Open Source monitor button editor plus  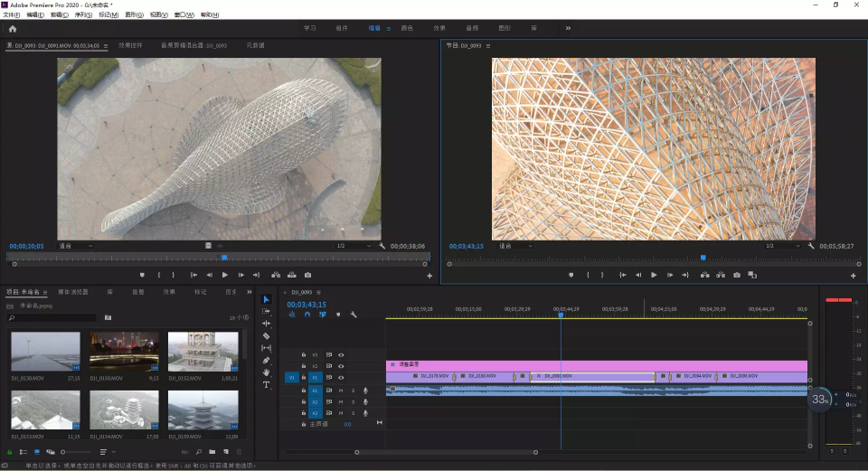[429, 276]
